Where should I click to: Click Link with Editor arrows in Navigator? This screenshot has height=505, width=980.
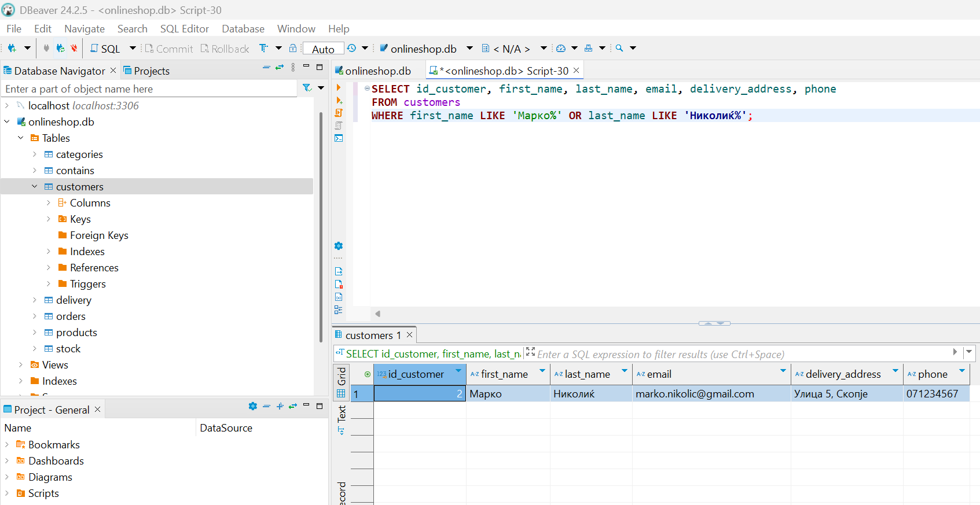pos(280,68)
